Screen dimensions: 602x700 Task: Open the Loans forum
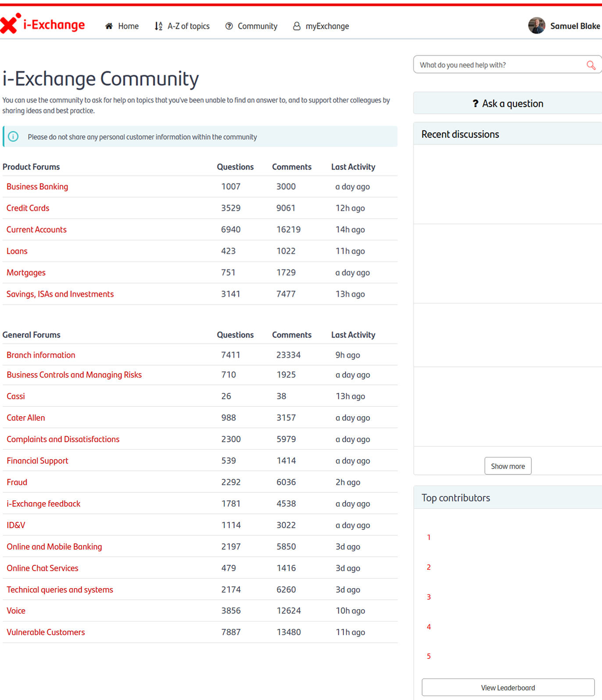pos(17,251)
